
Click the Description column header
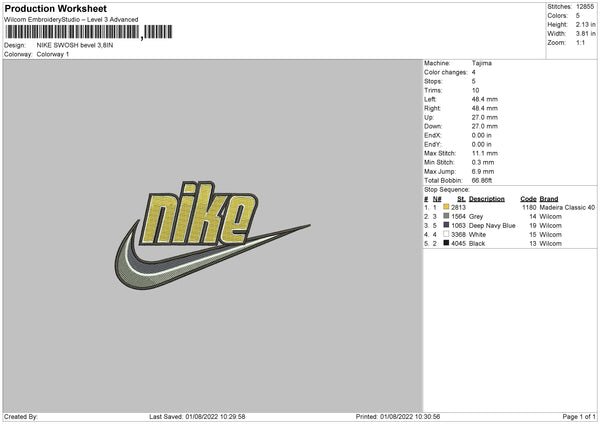coord(486,199)
